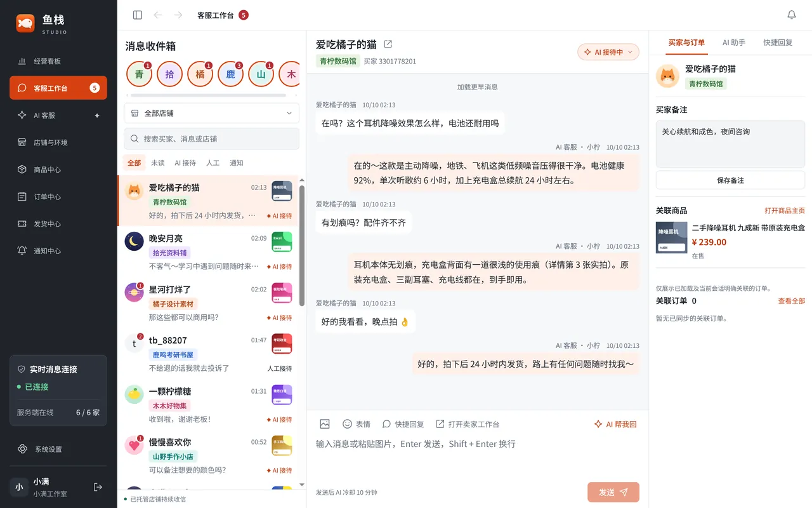Click the 鱼栈 fish logo

(25, 23)
